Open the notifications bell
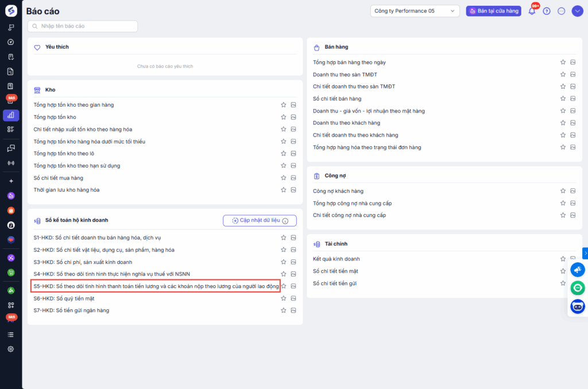 (532, 11)
